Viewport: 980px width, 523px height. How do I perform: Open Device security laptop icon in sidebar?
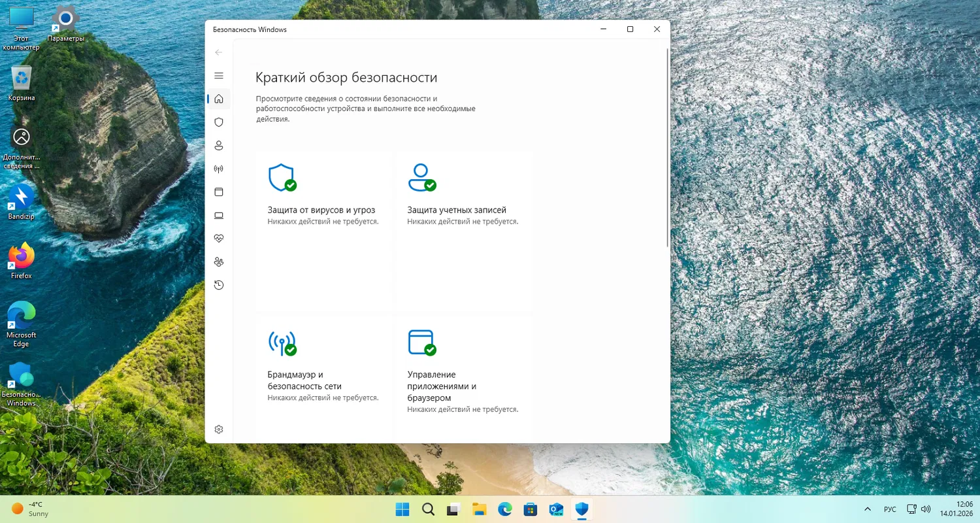coord(219,215)
